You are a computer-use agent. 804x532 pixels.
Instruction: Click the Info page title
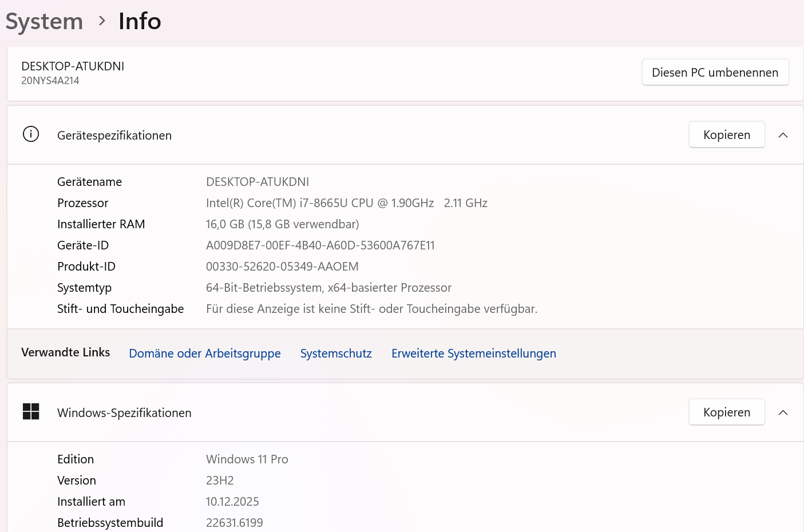tap(140, 21)
